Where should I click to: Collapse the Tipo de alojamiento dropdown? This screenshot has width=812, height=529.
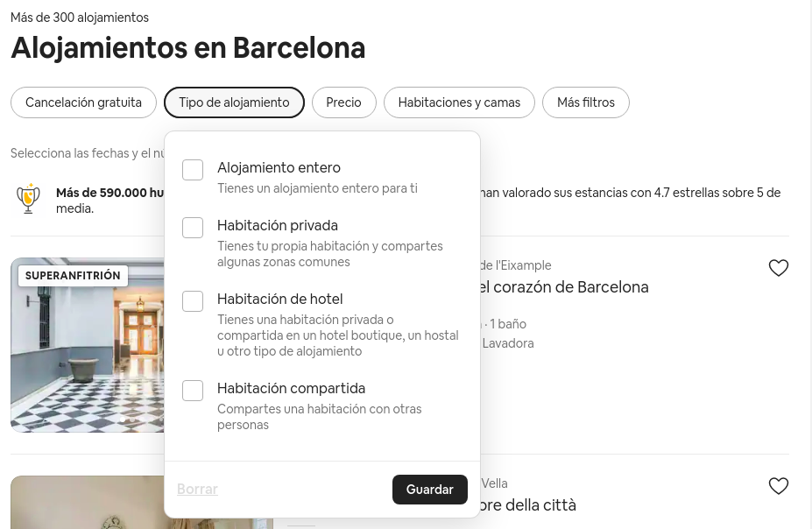click(234, 102)
